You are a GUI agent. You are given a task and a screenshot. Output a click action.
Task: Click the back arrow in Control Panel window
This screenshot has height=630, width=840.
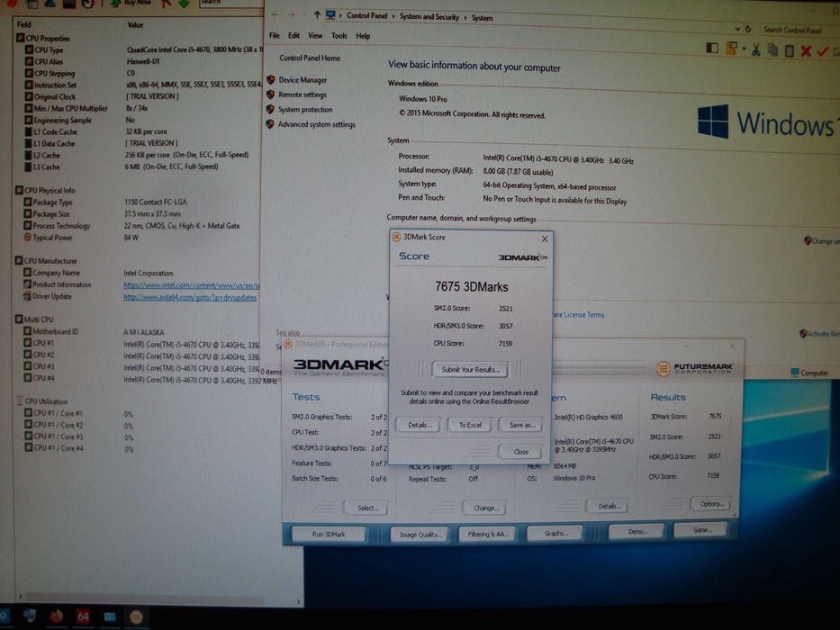pyautogui.click(x=275, y=14)
